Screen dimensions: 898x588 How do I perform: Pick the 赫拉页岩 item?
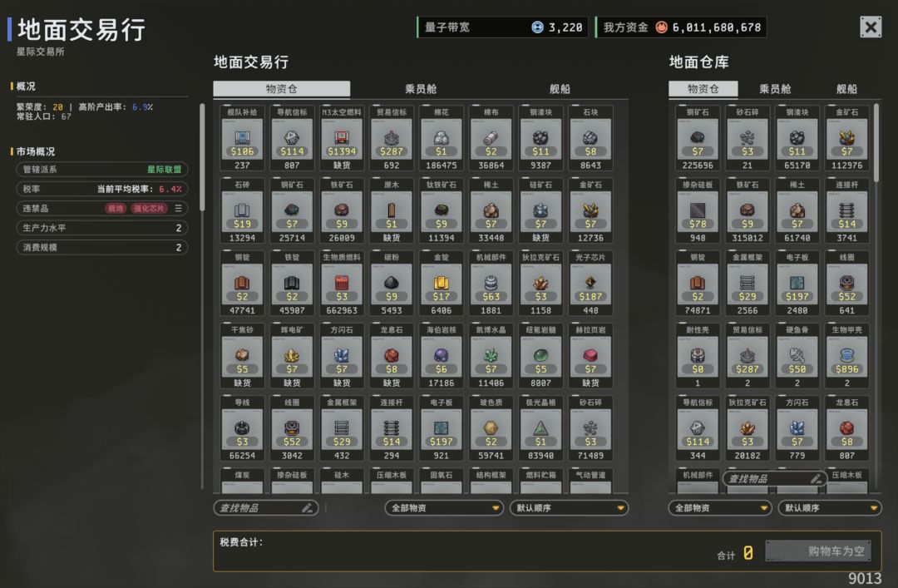coord(590,356)
